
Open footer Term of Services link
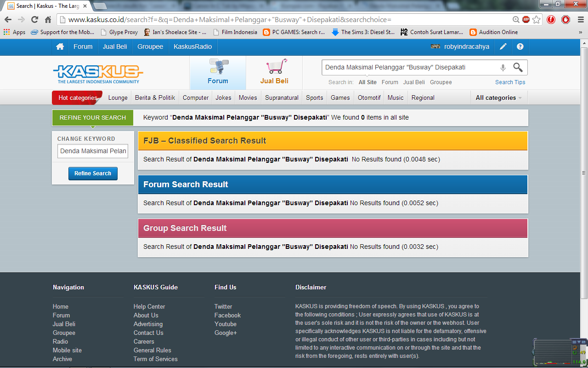[x=155, y=359]
